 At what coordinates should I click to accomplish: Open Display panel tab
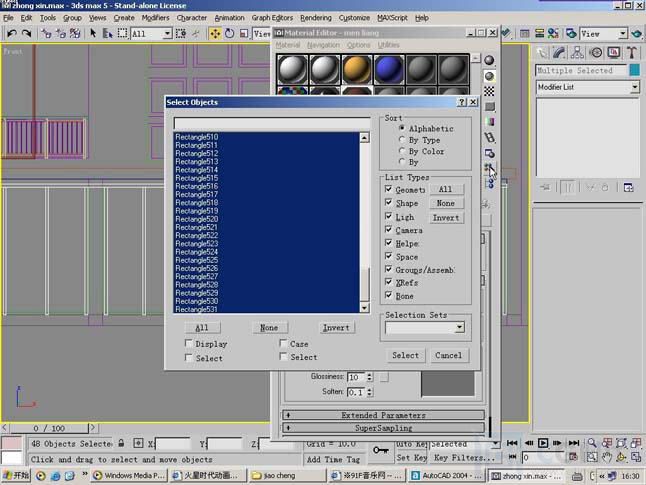pyautogui.click(x=614, y=52)
